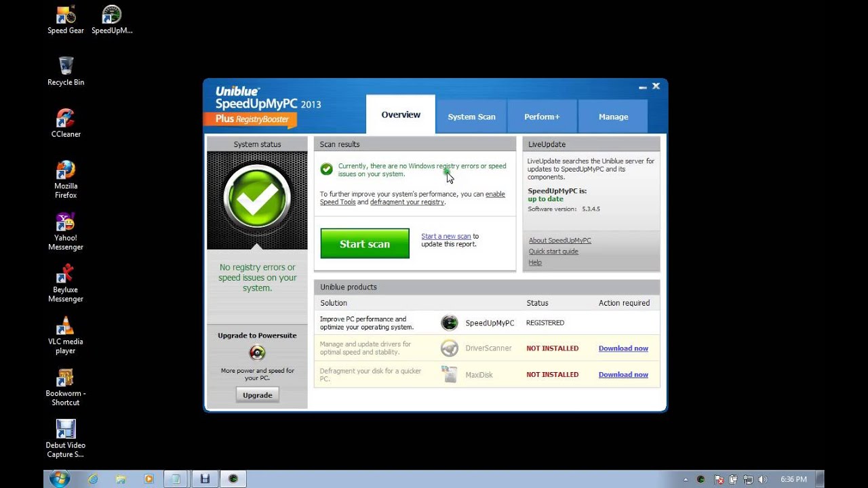868x488 pixels.
Task: Click the 'Upgrade to Powersuite' heading
Action: (257, 335)
